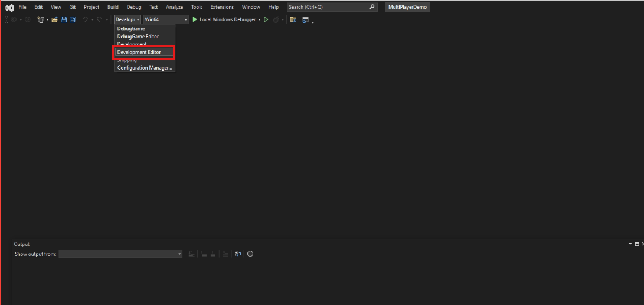
Task: Click the New Project toolbar icon
Action: (41, 19)
